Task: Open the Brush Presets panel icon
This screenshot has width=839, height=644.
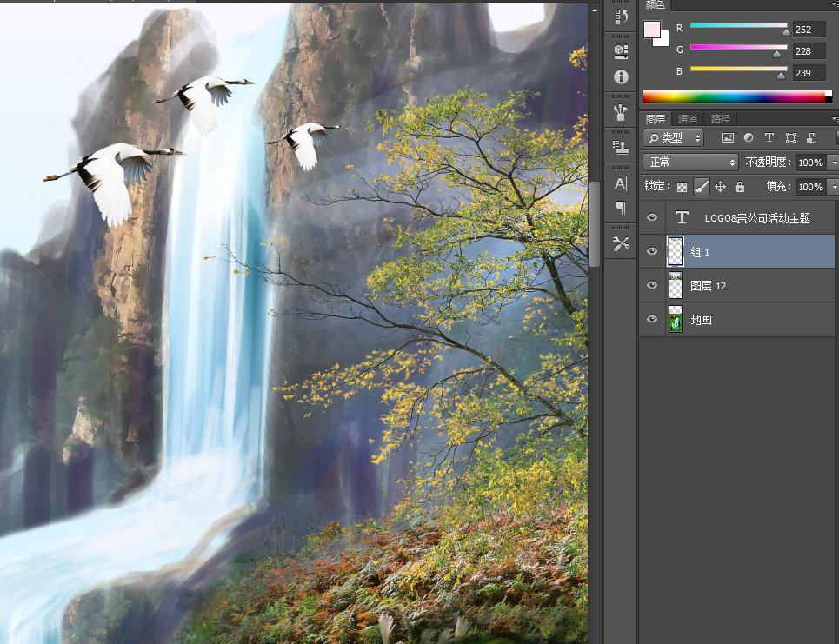Action: tap(621, 112)
